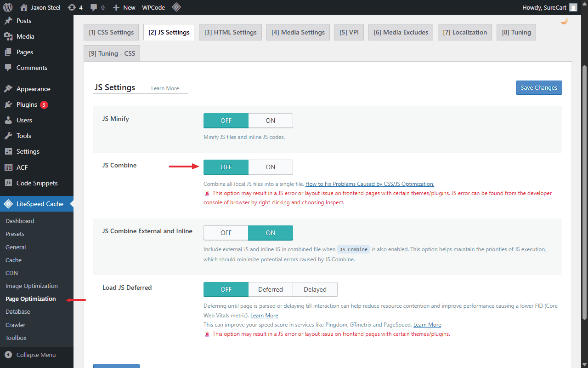Open the WPCode admin bar menu
This screenshot has height=368, width=588.
[x=154, y=7]
